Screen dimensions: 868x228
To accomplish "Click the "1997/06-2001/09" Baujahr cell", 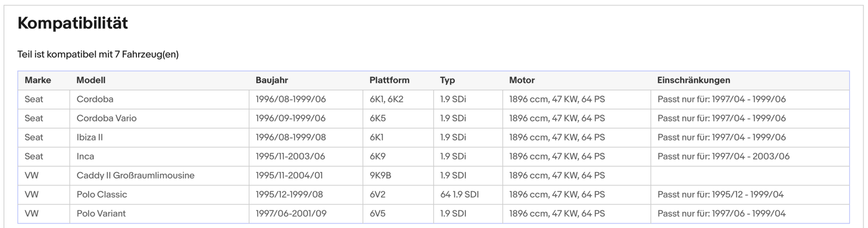I will coord(291,214).
